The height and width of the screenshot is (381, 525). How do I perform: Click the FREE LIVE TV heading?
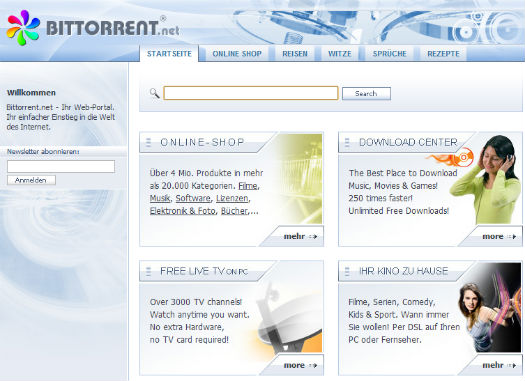[204, 271]
